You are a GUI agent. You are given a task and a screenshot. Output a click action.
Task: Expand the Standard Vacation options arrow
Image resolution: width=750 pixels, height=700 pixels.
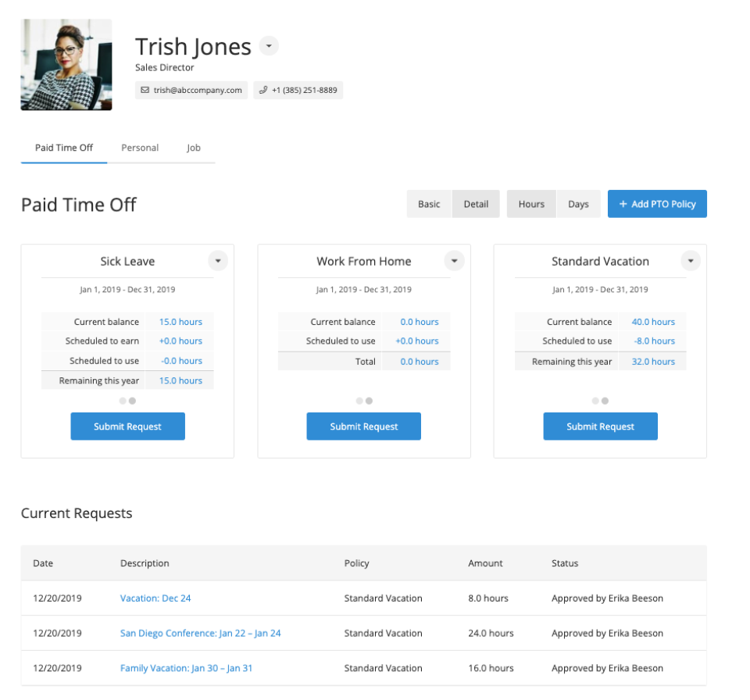pos(691,260)
